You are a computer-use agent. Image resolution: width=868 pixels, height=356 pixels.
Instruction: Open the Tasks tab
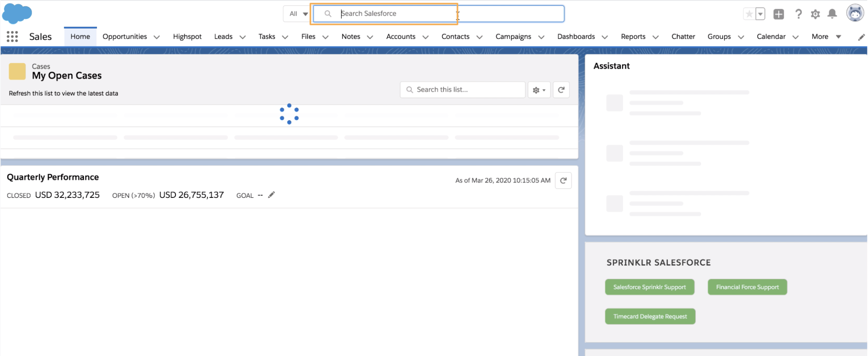[267, 37]
